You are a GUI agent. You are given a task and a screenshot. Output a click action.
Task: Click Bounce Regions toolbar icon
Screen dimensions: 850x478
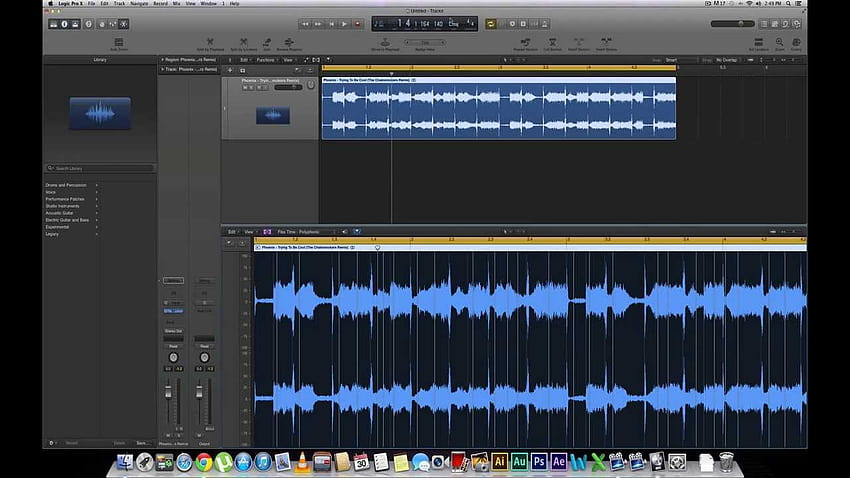coord(289,44)
